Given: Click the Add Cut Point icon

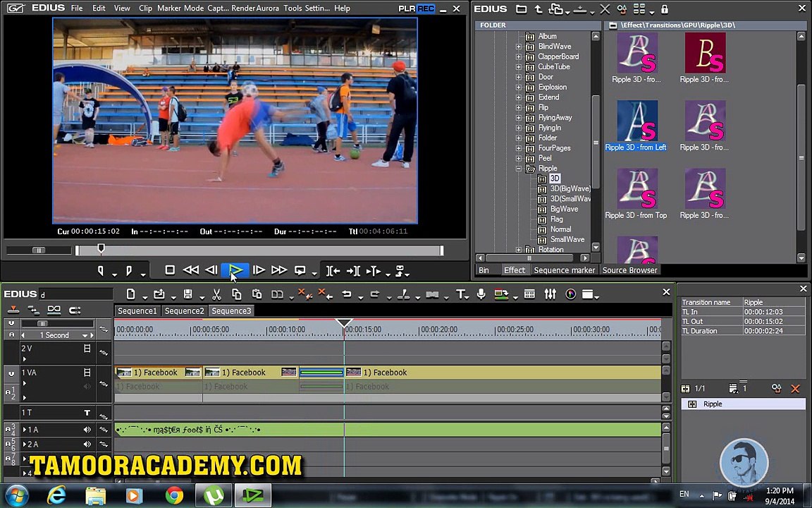Looking at the screenshot, I should 403,294.
